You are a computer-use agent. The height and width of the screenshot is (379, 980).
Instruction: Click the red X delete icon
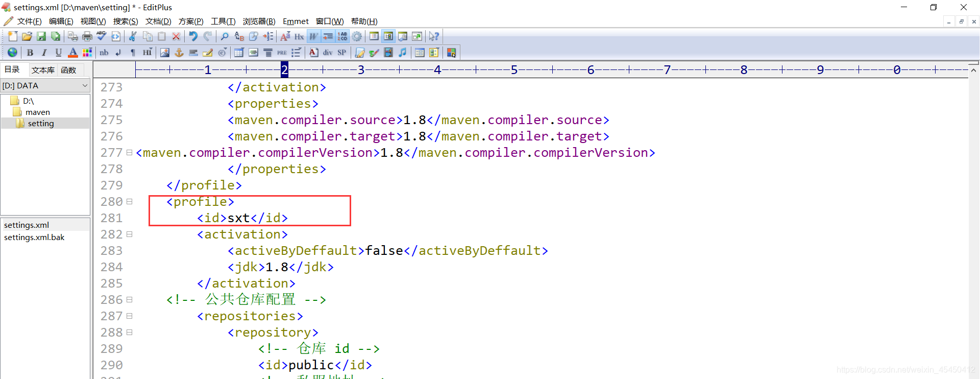pyautogui.click(x=176, y=36)
